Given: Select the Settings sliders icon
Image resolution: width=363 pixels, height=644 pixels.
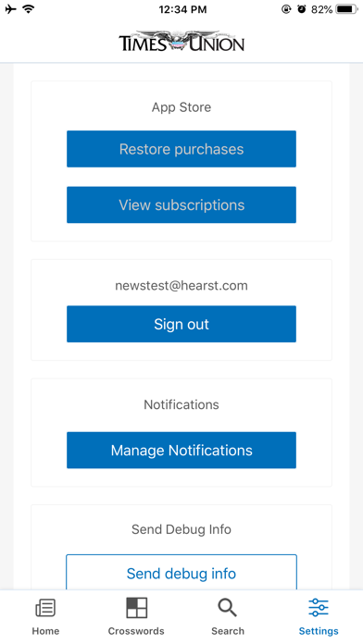Looking at the screenshot, I should [x=319, y=607].
